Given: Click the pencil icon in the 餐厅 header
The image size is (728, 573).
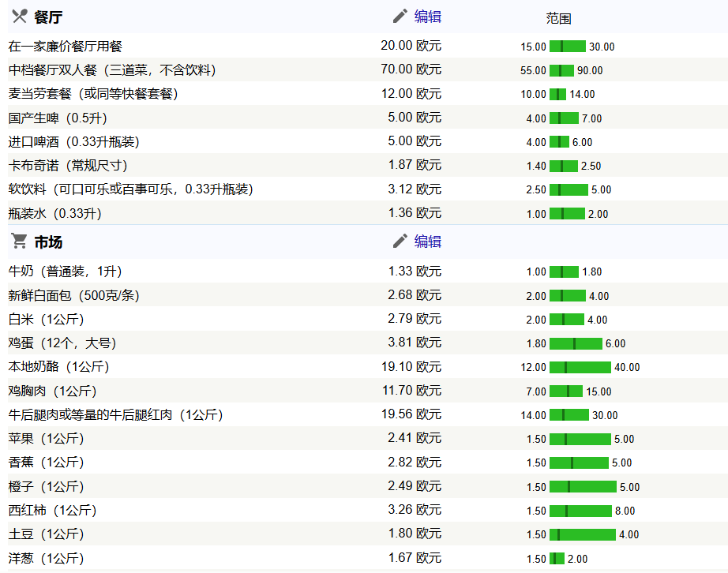Looking at the screenshot, I should click(x=400, y=17).
